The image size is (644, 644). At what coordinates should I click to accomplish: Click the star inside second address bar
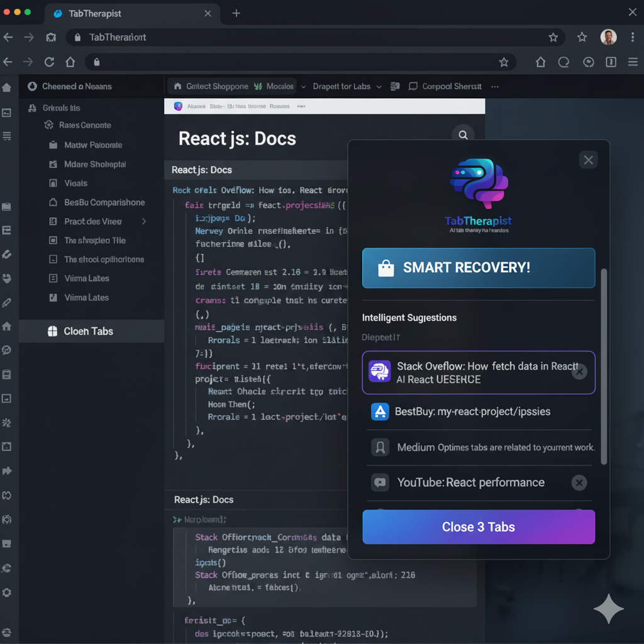(x=504, y=62)
